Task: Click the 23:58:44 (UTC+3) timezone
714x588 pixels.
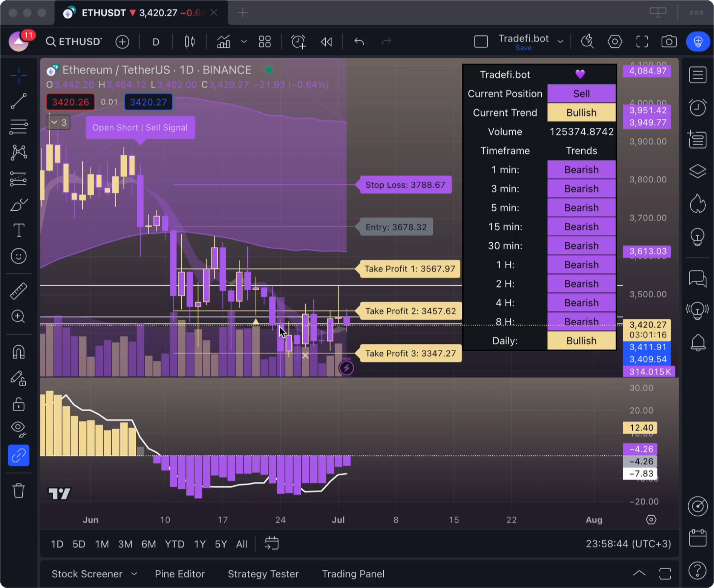Action: pos(628,544)
